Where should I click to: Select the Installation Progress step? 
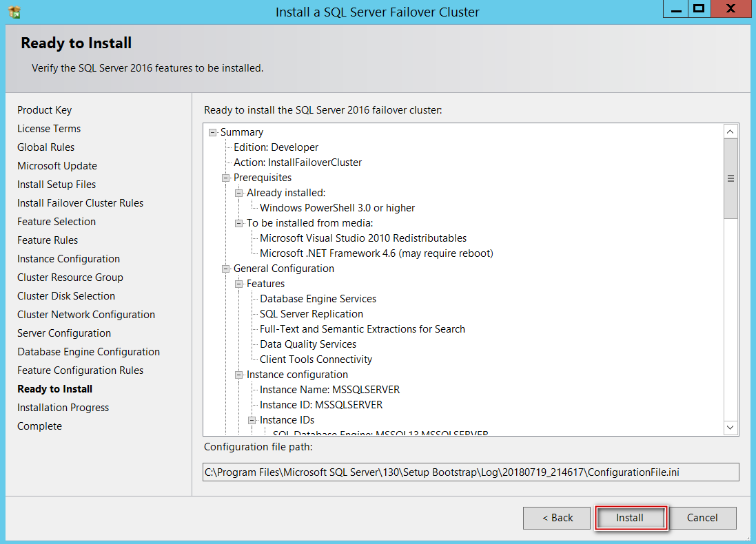pos(63,408)
